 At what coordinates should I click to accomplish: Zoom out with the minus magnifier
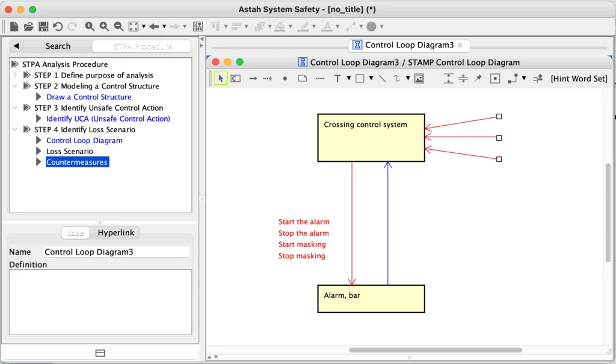(x=119, y=26)
